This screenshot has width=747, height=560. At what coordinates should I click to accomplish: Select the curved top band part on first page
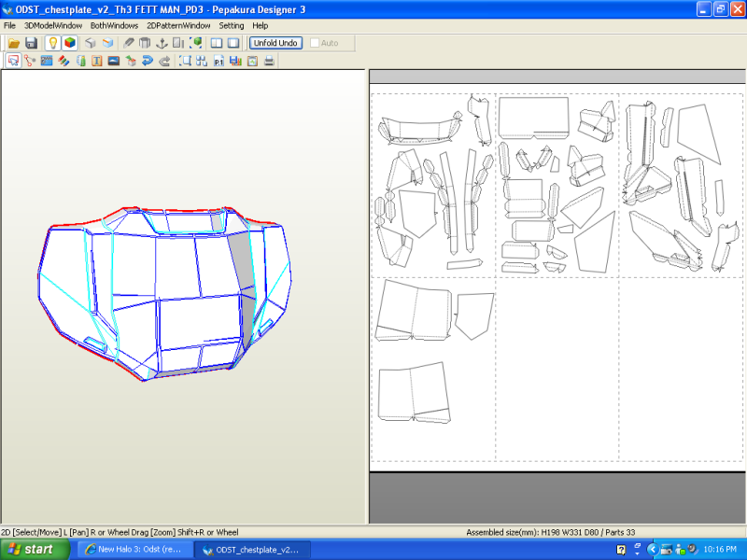pos(420,130)
